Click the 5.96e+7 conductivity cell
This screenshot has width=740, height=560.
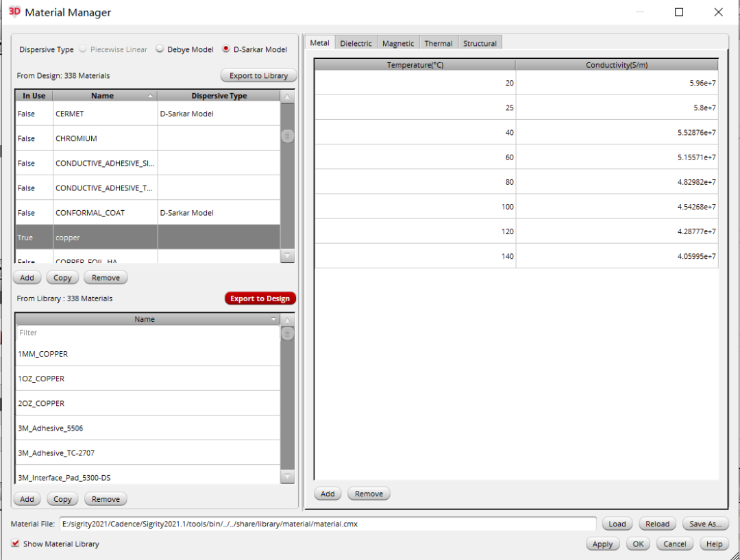[617, 83]
